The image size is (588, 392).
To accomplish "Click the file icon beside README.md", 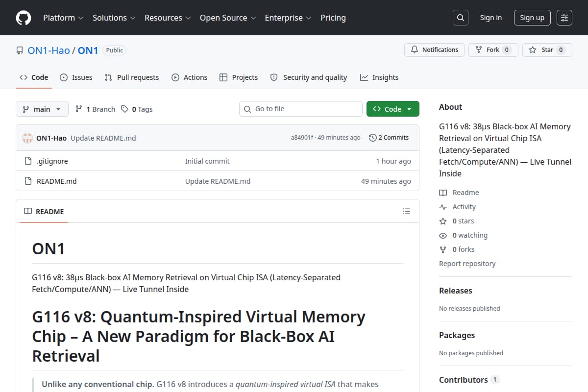I will (x=28, y=181).
